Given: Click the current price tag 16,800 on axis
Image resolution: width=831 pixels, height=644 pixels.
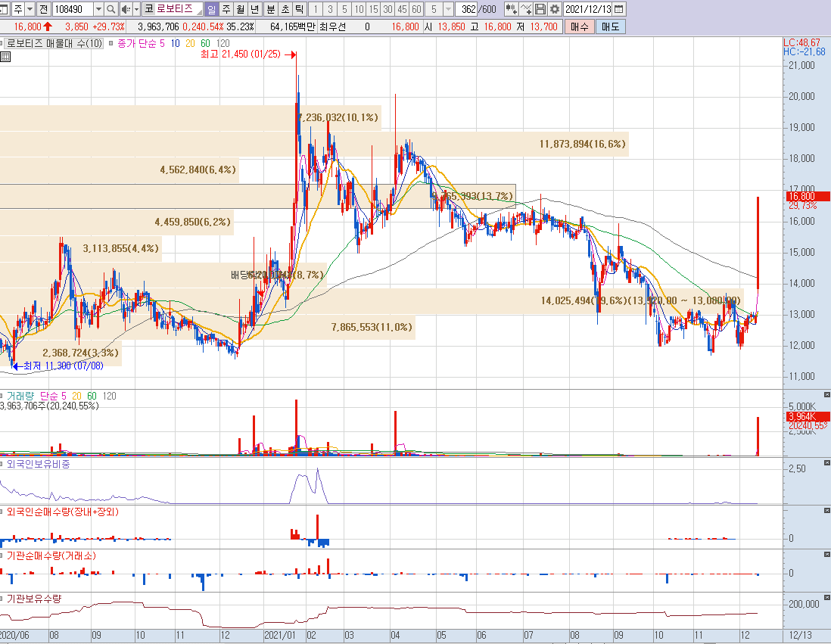Looking at the screenshot, I should pyautogui.click(x=808, y=197).
